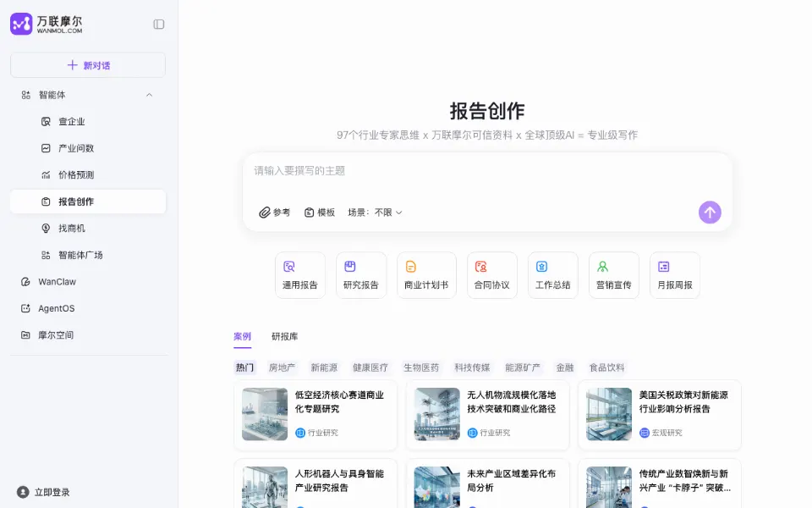This screenshot has height=508, width=812.
Task: Open 查企业 menu label
Action: (x=72, y=122)
